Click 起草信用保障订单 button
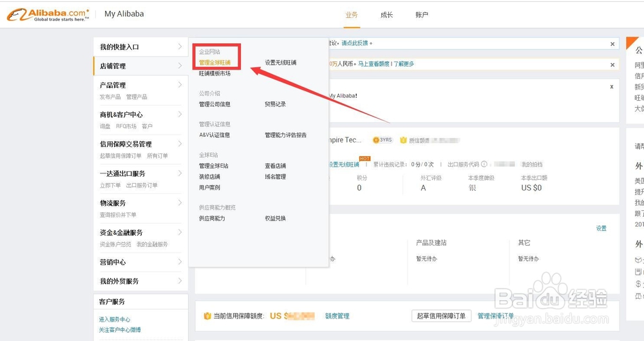 point(441,315)
